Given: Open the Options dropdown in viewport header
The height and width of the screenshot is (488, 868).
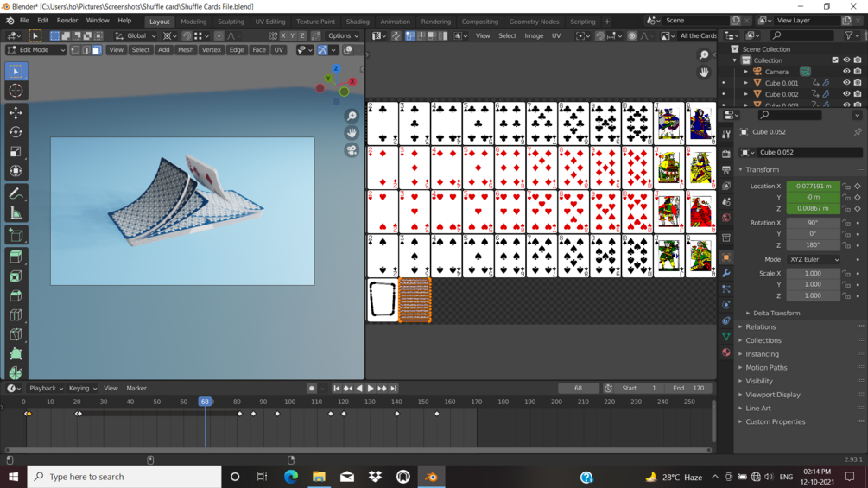Looking at the screenshot, I should pos(343,36).
